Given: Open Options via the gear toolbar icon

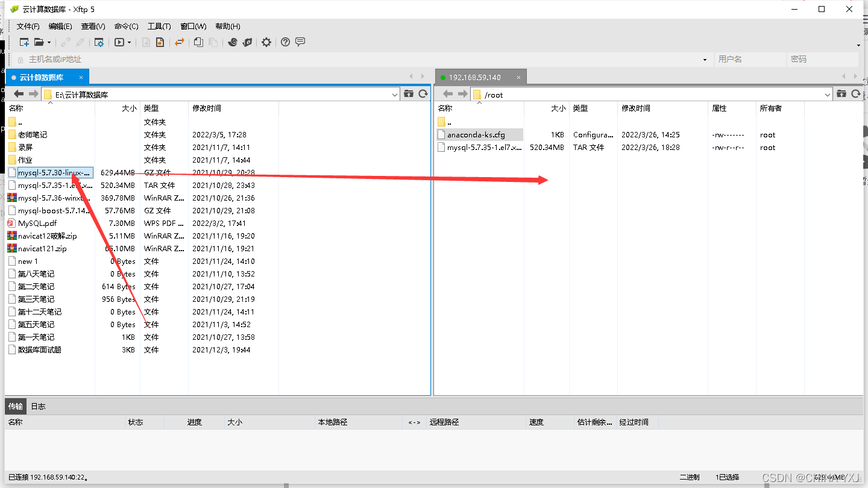Looking at the screenshot, I should [266, 42].
